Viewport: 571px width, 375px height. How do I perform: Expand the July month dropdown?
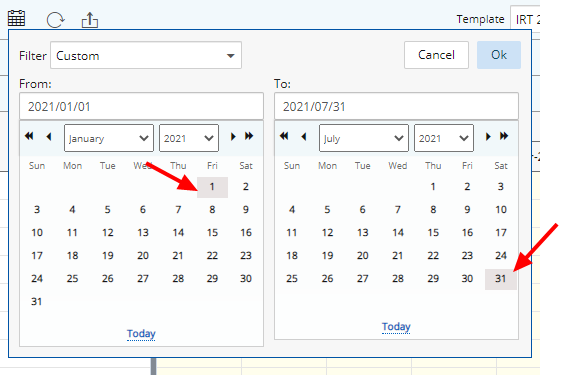[x=364, y=138]
